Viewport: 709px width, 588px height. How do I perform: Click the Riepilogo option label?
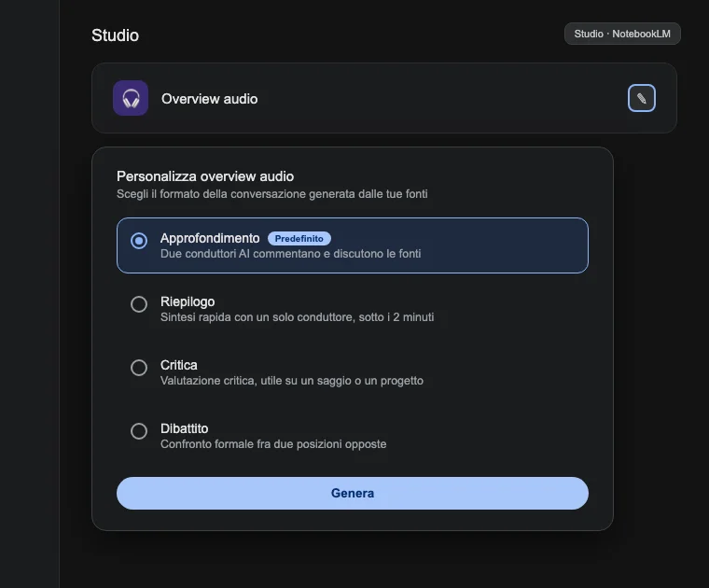(x=188, y=301)
